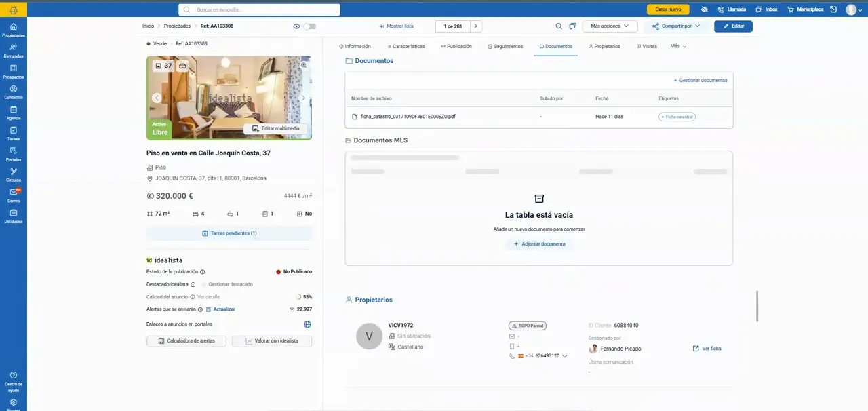The image size is (868, 411).
Task: Open Demandas in the left sidebar
Action: pyautogui.click(x=14, y=51)
